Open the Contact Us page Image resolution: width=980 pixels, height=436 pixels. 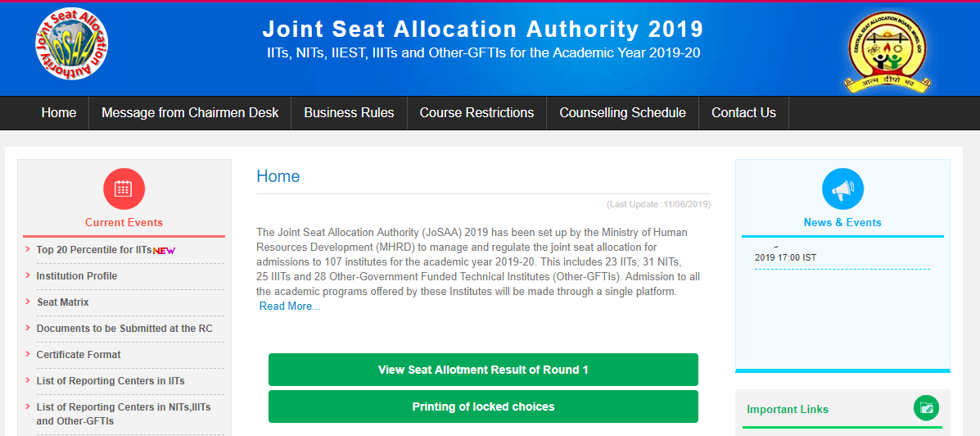[x=743, y=113]
